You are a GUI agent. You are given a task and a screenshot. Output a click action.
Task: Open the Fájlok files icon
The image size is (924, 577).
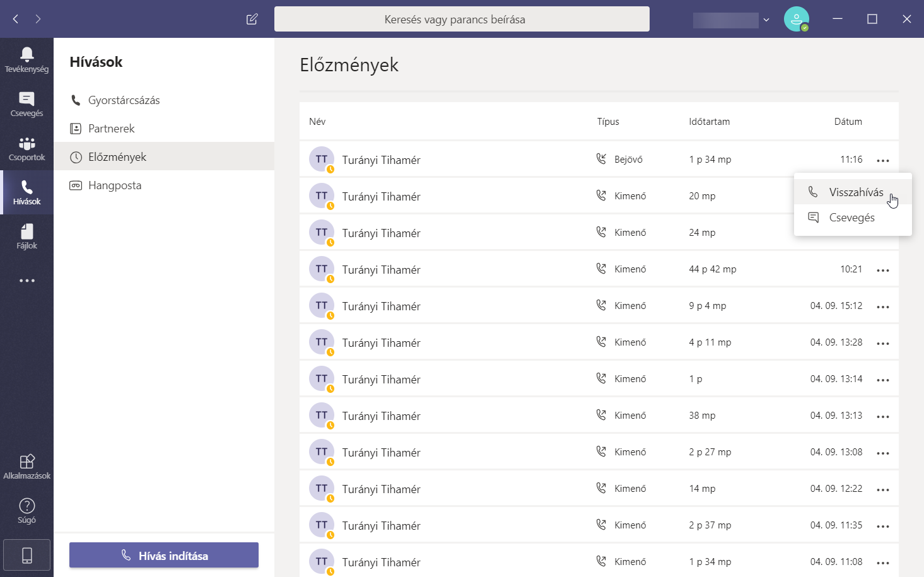pyautogui.click(x=26, y=236)
